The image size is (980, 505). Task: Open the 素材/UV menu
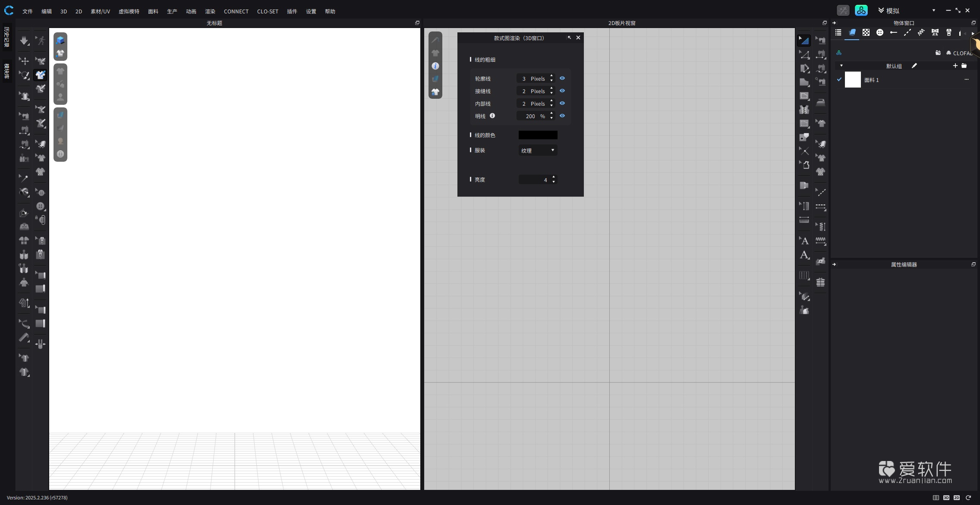tap(100, 12)
